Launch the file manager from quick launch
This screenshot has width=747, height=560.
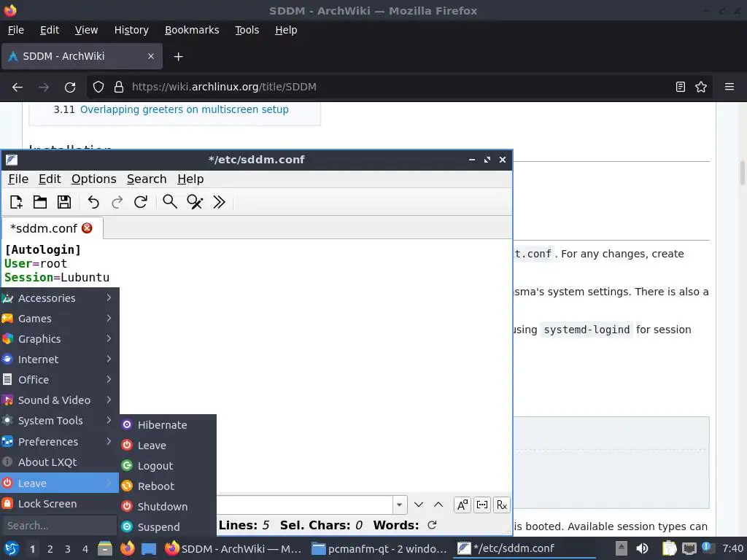(x=105, y=548)
